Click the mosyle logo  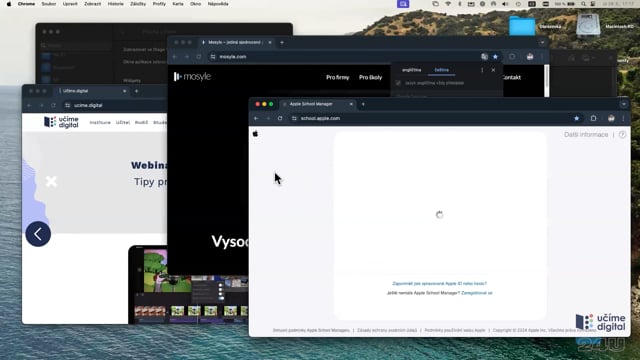pyautogui.click(x=192, y=77)
